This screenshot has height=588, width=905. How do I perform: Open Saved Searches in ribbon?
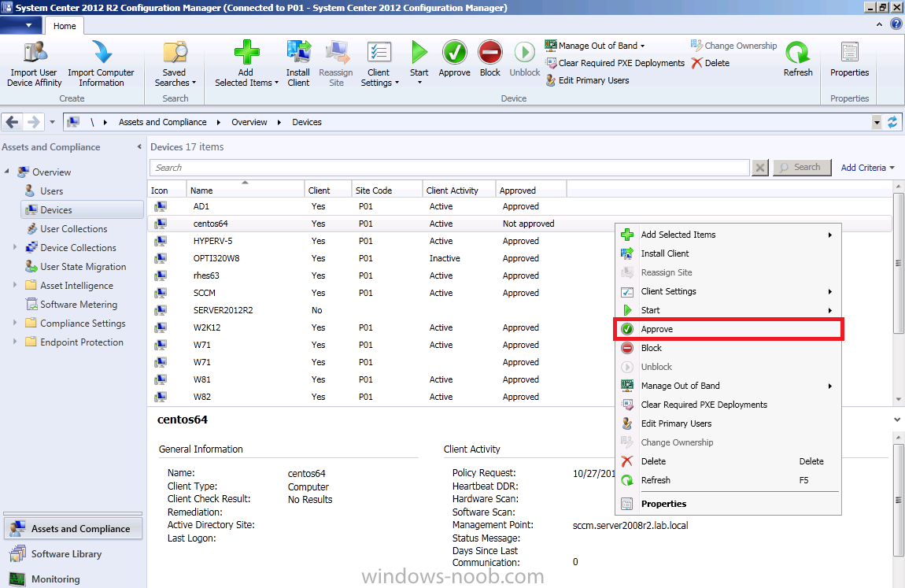[x=175, y=64]
